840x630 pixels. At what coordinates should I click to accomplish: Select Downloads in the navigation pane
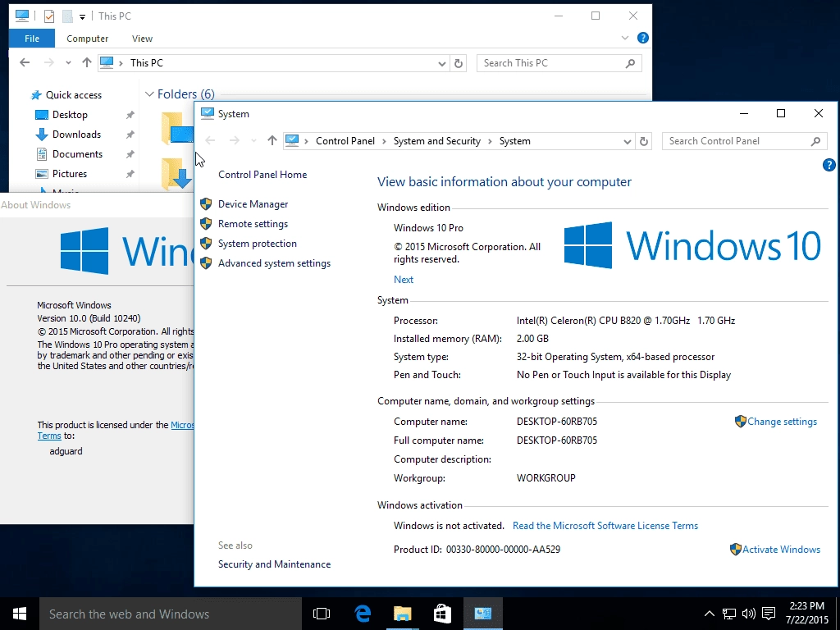pyautogui.click(x=76, y=135)
